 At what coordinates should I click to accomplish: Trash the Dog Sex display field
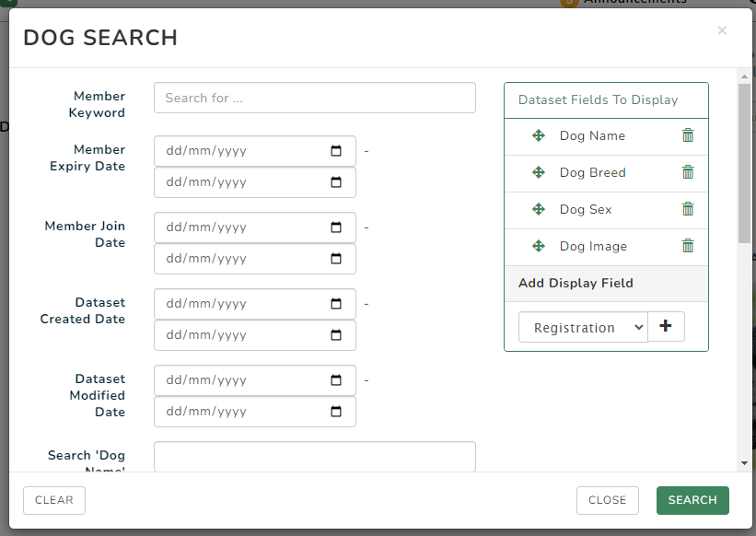(688, 209)
